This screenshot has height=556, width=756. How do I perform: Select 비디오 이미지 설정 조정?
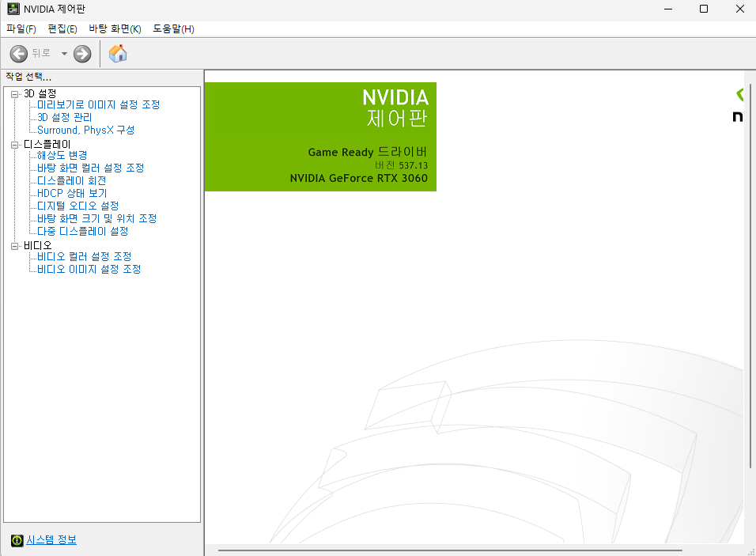(89, 269)
